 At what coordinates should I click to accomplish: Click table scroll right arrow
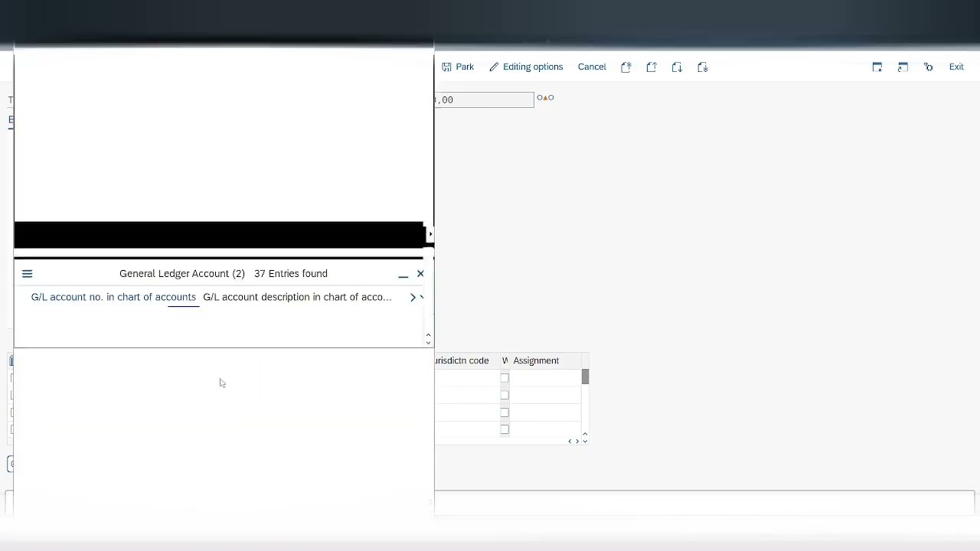pyautogui.click(x=577, y=441)
